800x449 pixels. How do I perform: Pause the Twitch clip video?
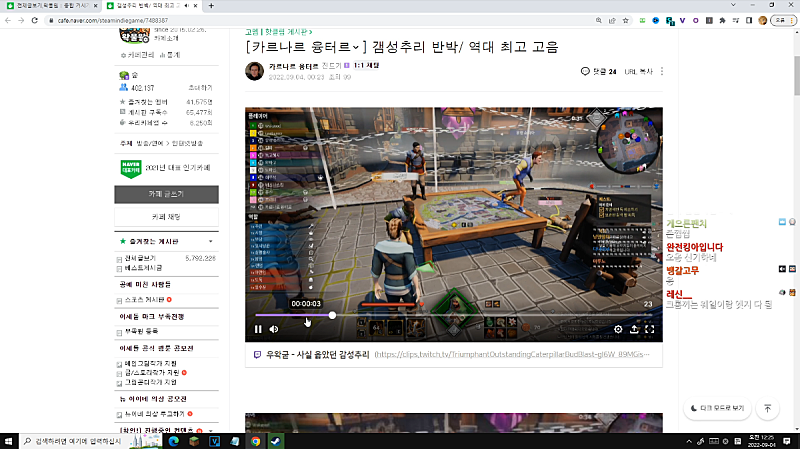[x=258, y=329]
